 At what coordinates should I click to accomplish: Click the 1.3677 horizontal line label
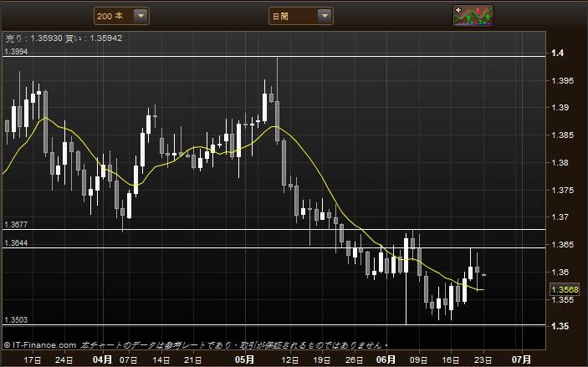coord(16,225)
